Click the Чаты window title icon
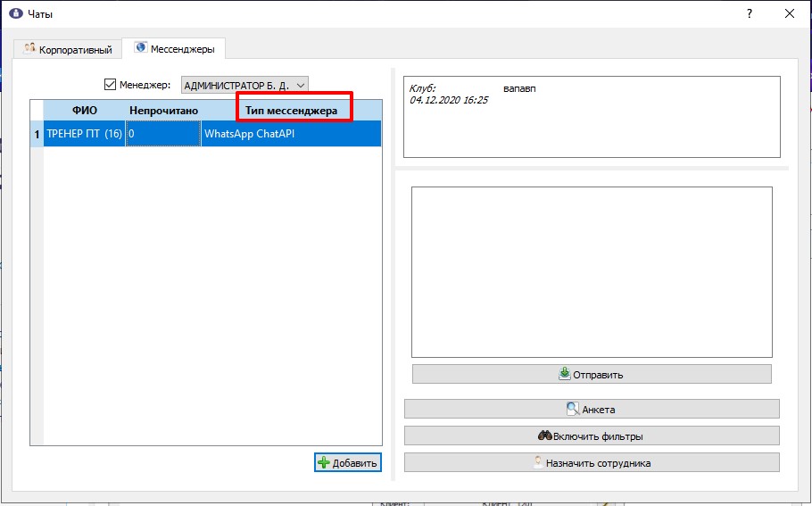Viewport: 812px width, 506px height. click(x=16, y=13)
